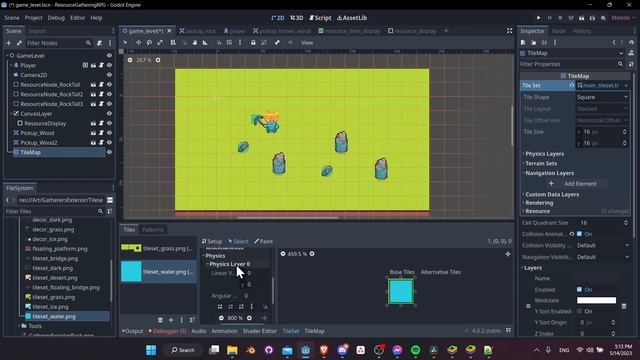Viewport: 640px width, 360px height.
Task: Select the Scale tool in the canvas toolbar
Action: coord(160,42)
